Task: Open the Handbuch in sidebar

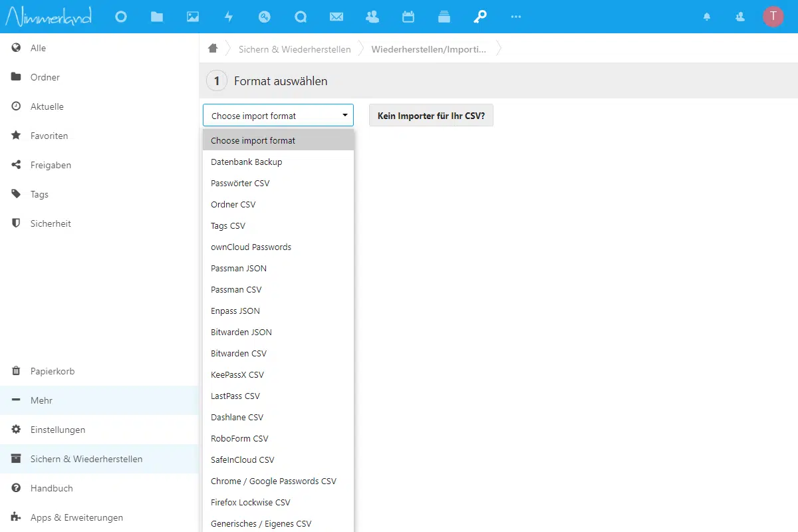Action: point(100,488)
